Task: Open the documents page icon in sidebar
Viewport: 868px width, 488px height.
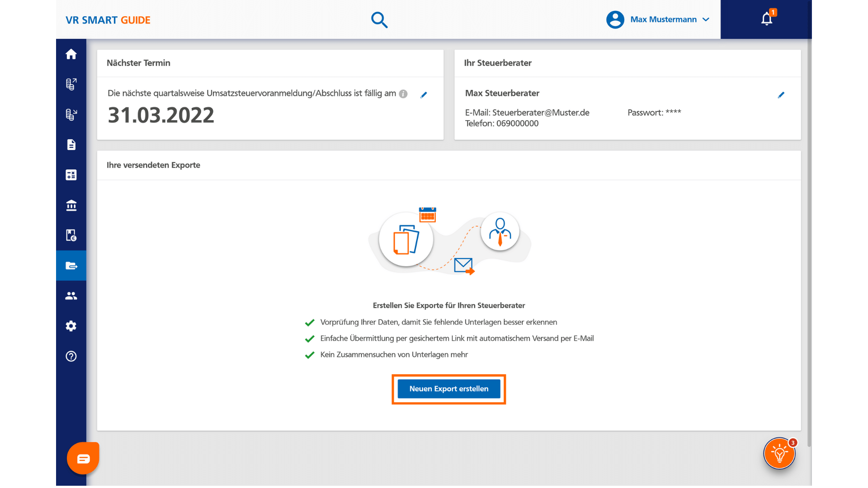Action: click(x=71, y=145)
